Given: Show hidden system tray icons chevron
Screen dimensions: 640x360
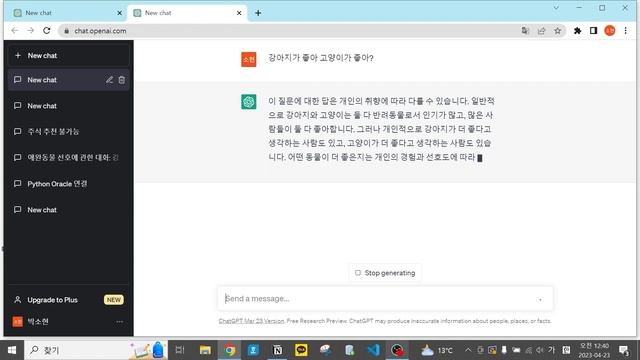Looking at the screenshot, I should [468, 350].
